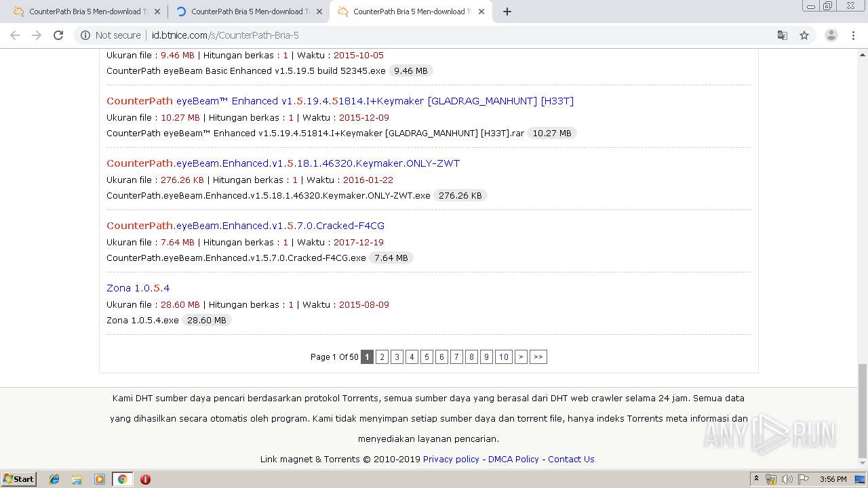The image size is (868, 488).
Task: Click the date 2016-01-22
Action: click(x=368, y=180)
